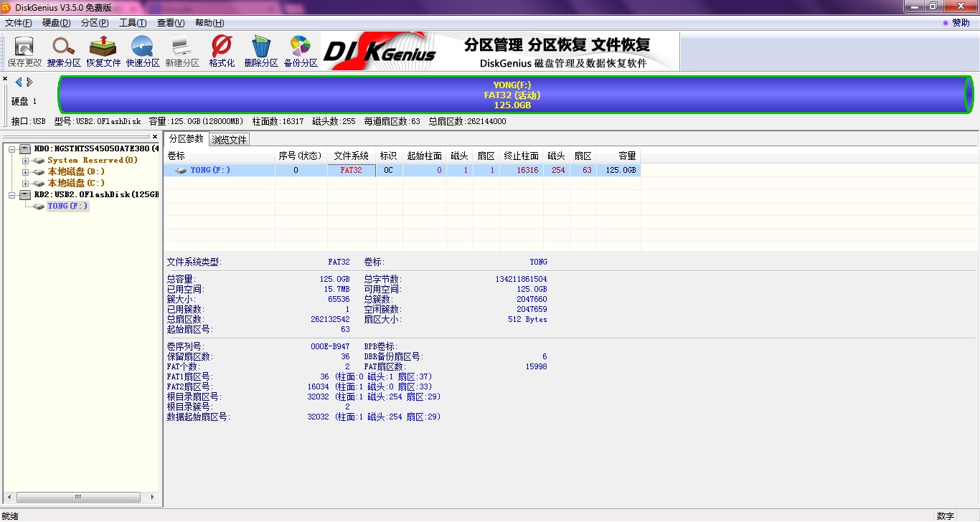Select 本地磁盘(D:) in the tree
Screen dimensions: 980x522
(77, 172)
